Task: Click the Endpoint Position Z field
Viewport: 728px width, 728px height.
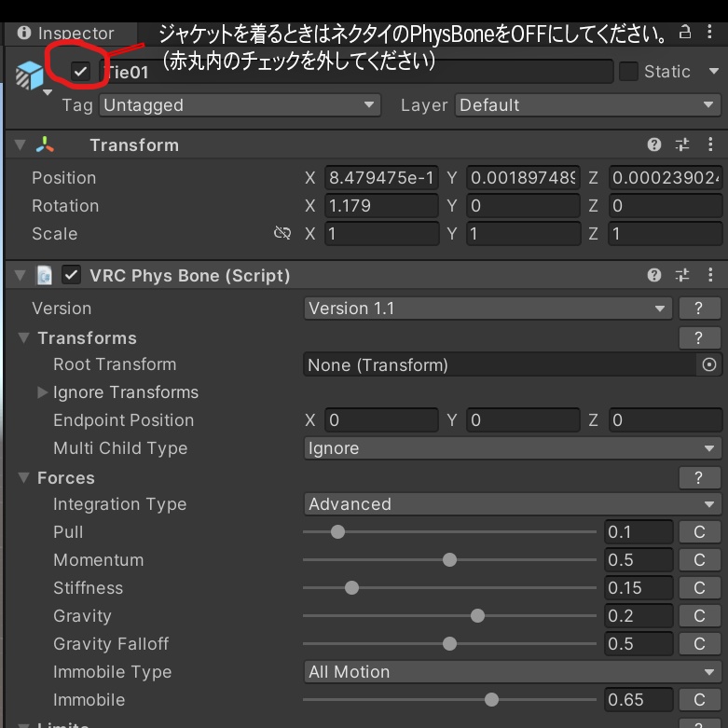Action: coord(666,420)
